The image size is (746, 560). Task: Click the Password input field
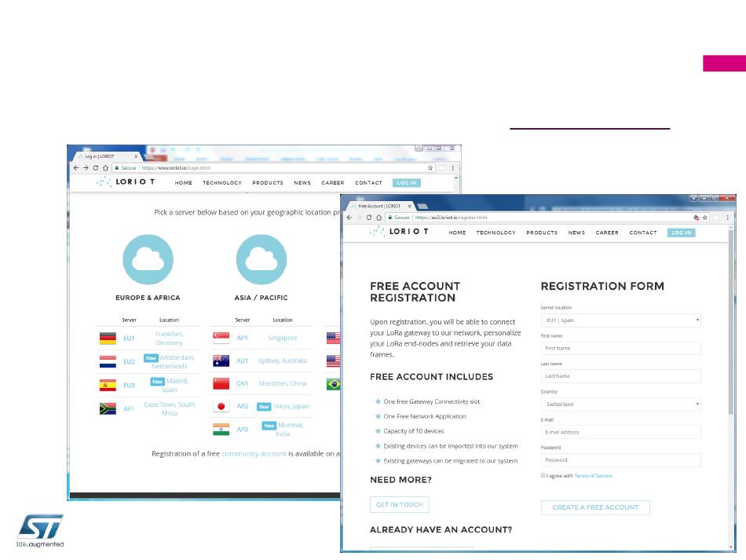[620, 460]
